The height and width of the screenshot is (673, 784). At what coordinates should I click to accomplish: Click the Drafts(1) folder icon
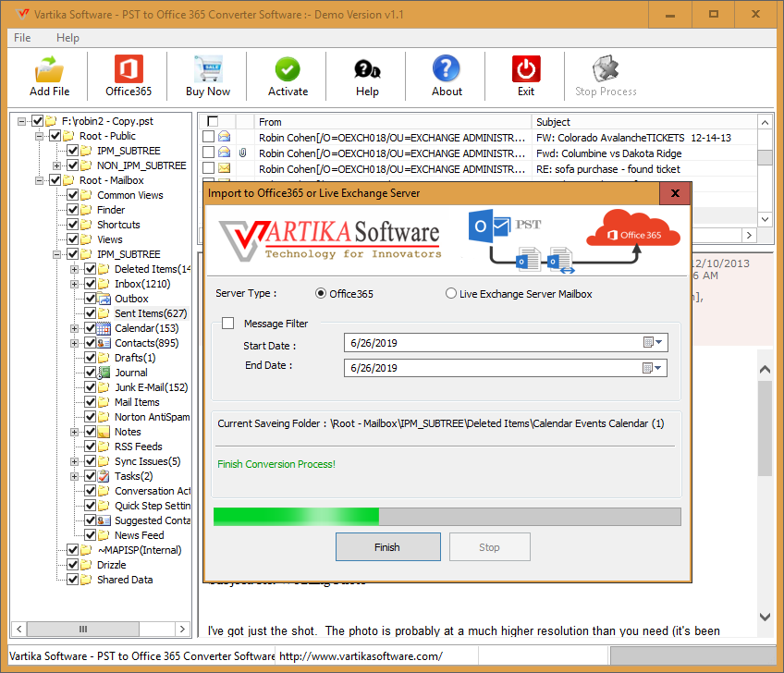pyautogui.click(x=104, y=358)
